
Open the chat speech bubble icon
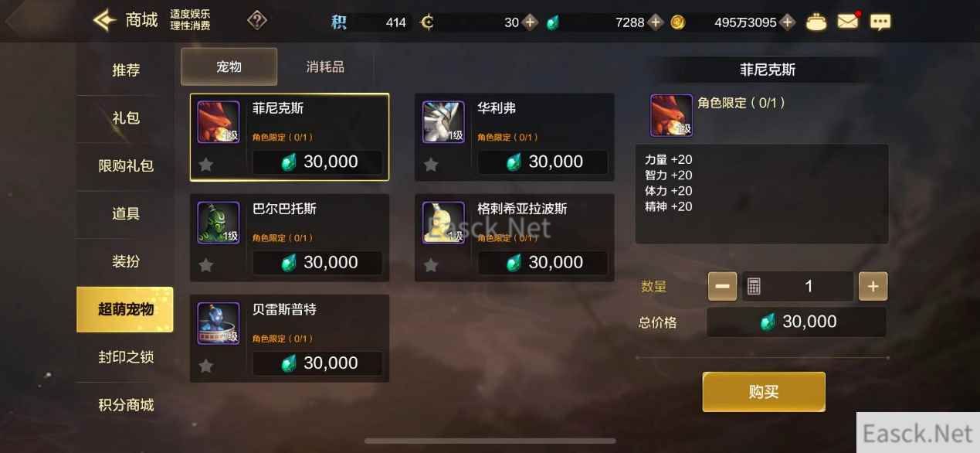click(880, 22)
